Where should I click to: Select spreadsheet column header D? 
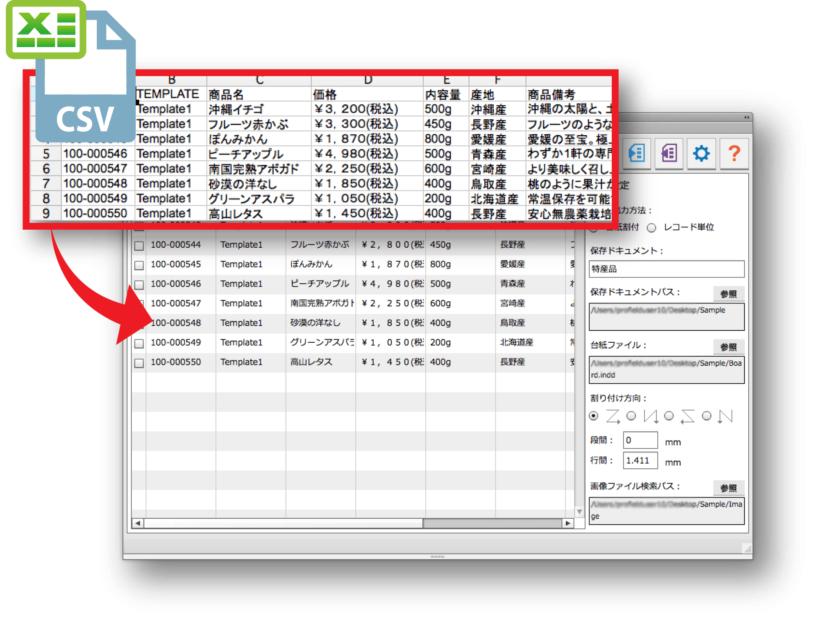point(368,81)
